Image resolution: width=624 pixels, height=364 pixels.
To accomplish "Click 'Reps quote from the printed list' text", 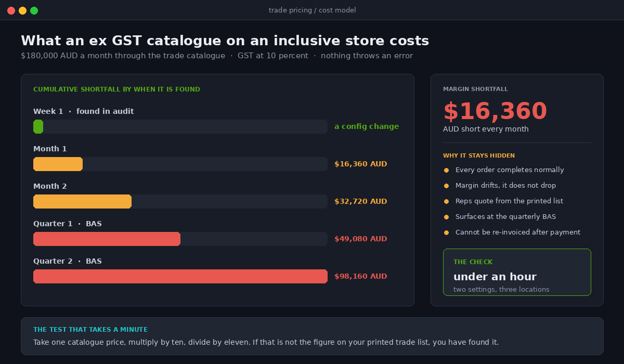I will [x=509, y=201].
